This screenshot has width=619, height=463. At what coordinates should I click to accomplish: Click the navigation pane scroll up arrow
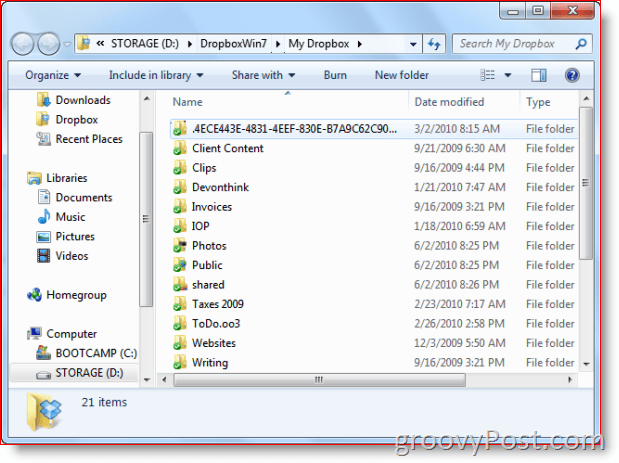(x=146, y=99)
